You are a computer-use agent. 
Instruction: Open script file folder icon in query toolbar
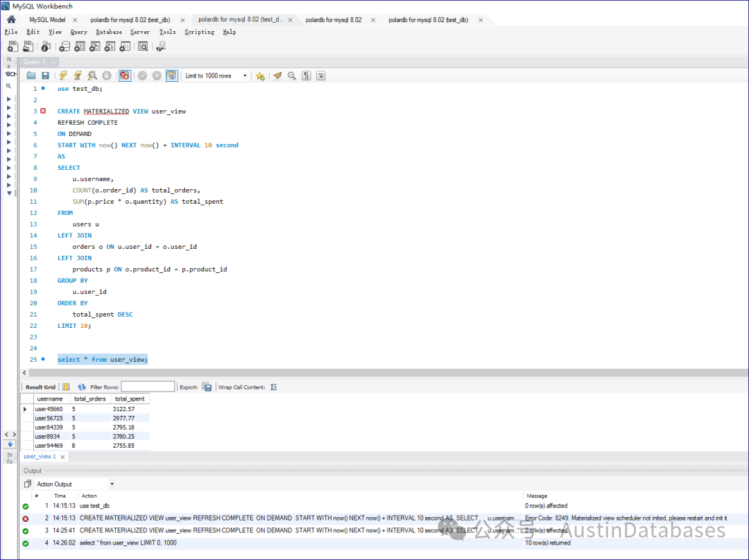pos(31,76)
